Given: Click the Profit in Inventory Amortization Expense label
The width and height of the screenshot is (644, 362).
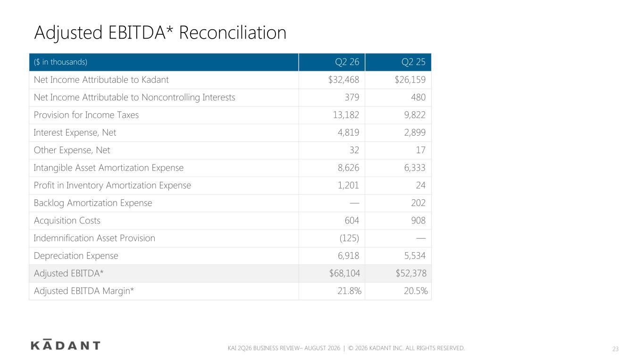Looking at the screenshot, I should (x=112, y=185).
